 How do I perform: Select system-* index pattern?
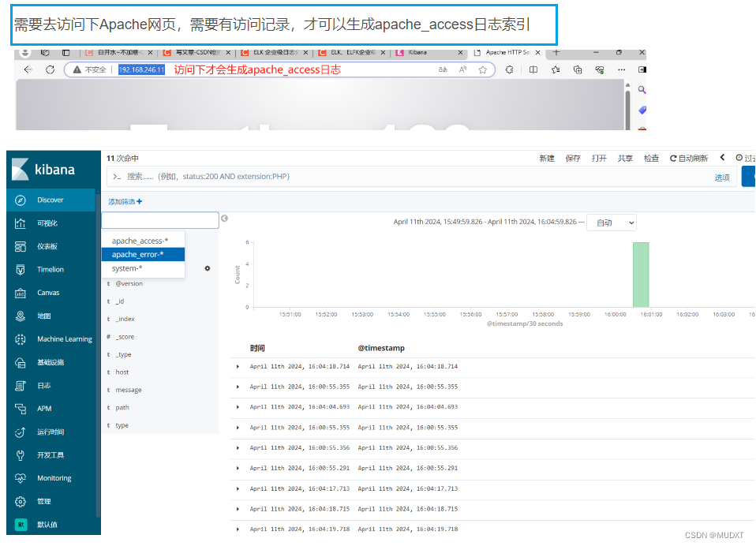[x=143, y=268]
